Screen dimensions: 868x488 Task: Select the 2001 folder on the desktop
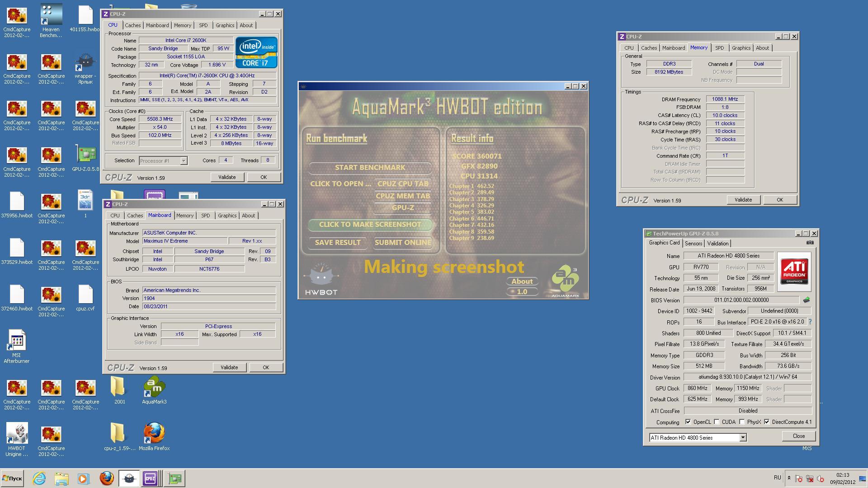point(119,391)
